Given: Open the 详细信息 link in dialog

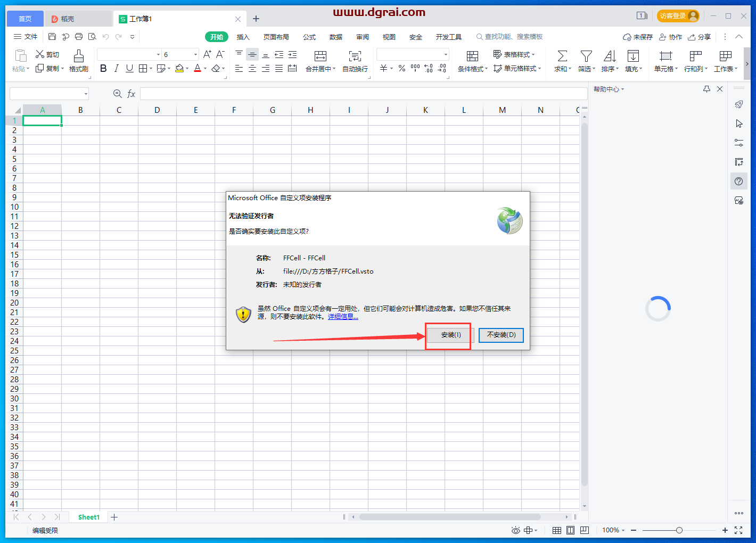Looking at the screenshot, I should tap(343, 317).
